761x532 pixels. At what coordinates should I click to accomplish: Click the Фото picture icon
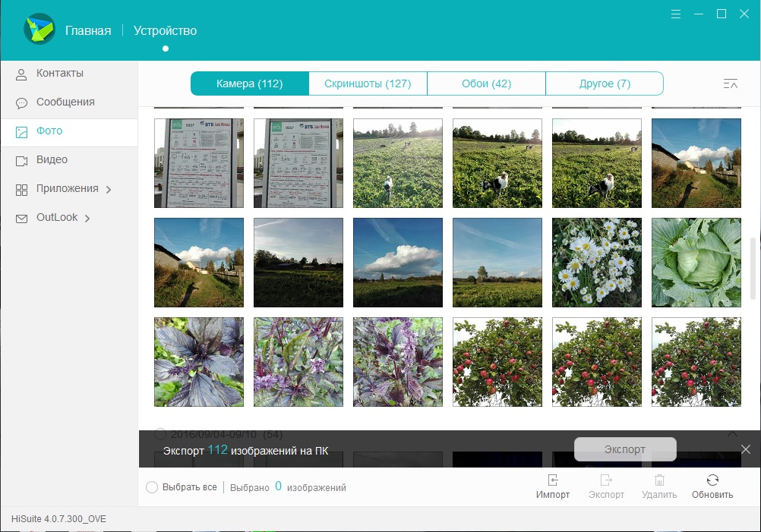(x=21, y=132)
